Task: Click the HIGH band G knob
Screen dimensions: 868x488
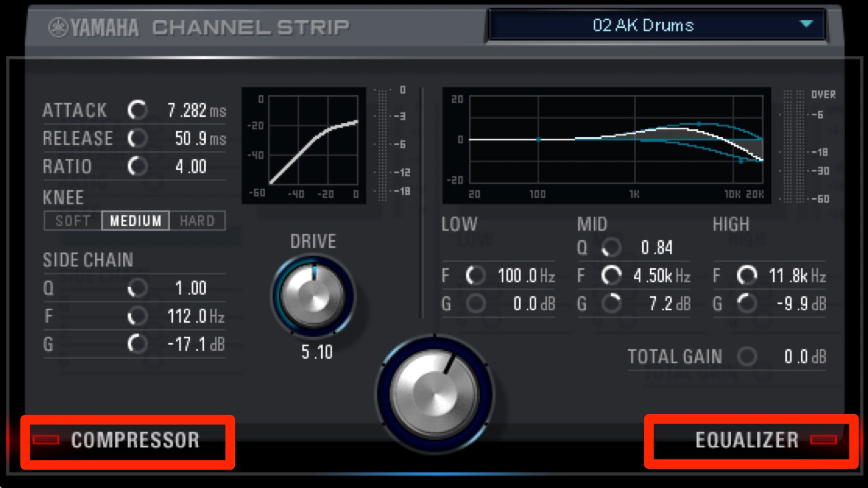Action: click(747, 303)
